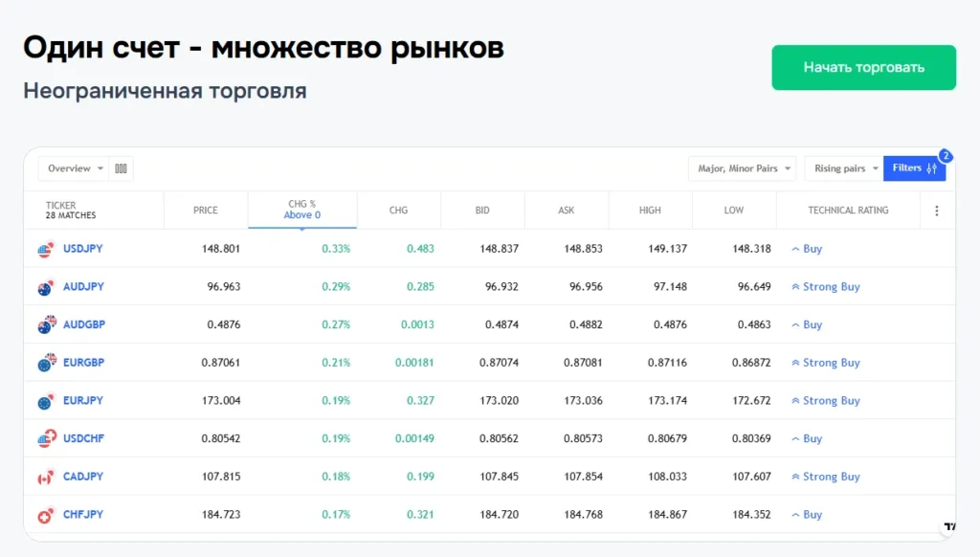980x557 pixels.
Task: Open the Filters button
Action: point(914,168)
